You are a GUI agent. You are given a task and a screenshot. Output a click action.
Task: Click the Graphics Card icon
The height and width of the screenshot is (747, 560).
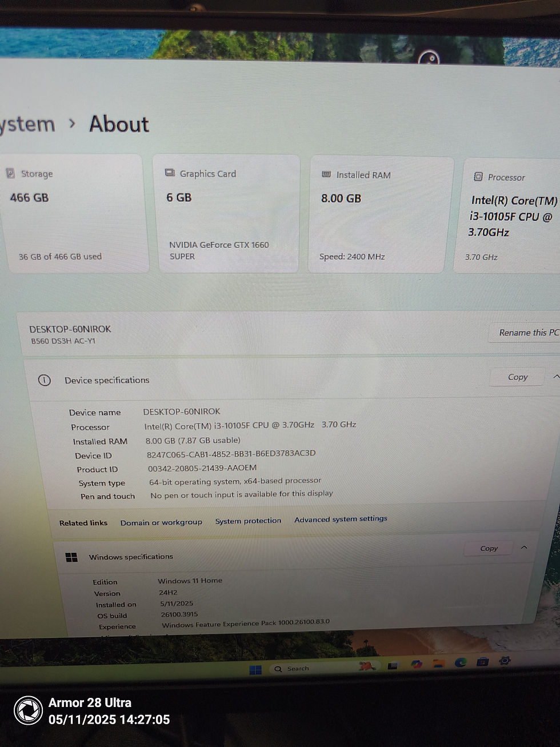tap(170, 173)
